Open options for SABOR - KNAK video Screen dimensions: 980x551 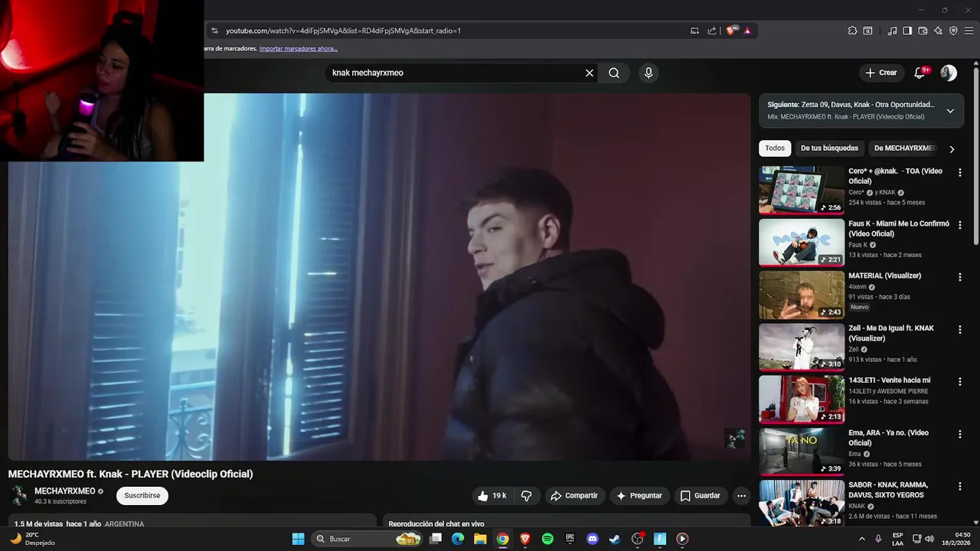pyautogui.click(x=959, y=487)
